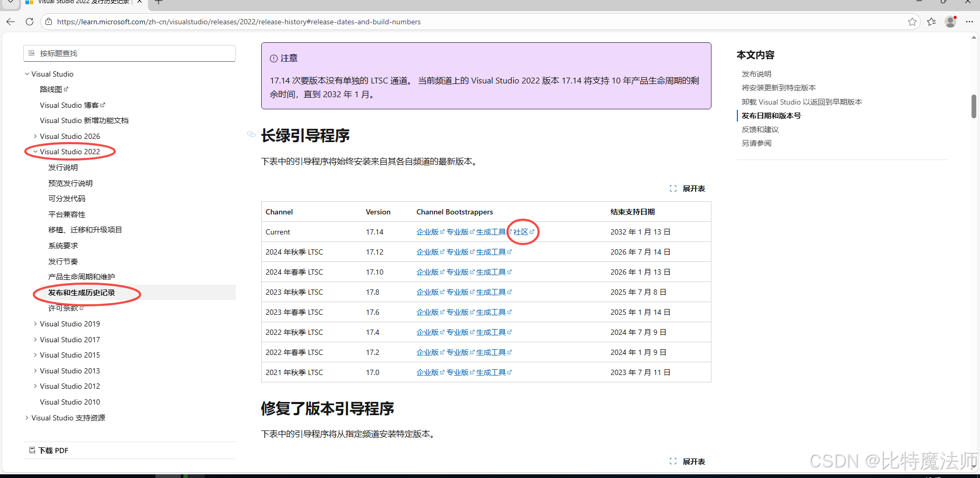
Task: Select 发行说明 in the sidebar
Action: (63, 167)
